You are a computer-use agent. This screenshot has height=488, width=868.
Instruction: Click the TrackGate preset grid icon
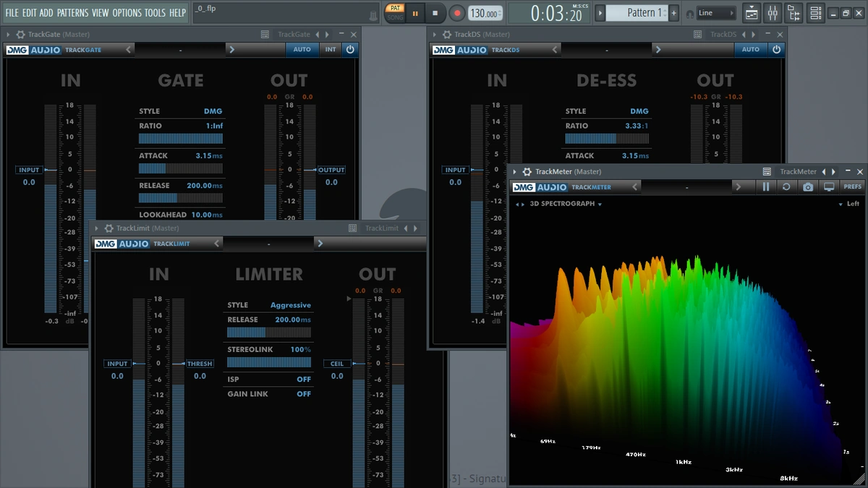(265, 35)
